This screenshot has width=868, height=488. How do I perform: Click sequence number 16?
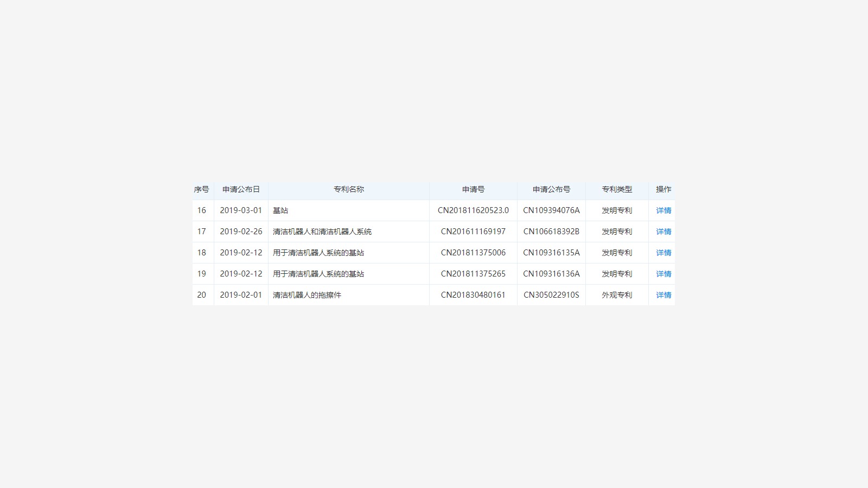pyautogui.click(x=201, y=210)
